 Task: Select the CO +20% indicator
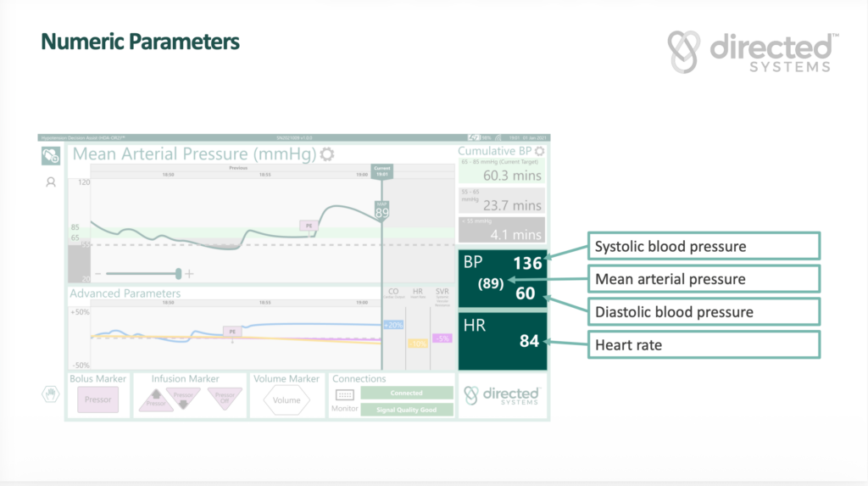coord(392,325)
